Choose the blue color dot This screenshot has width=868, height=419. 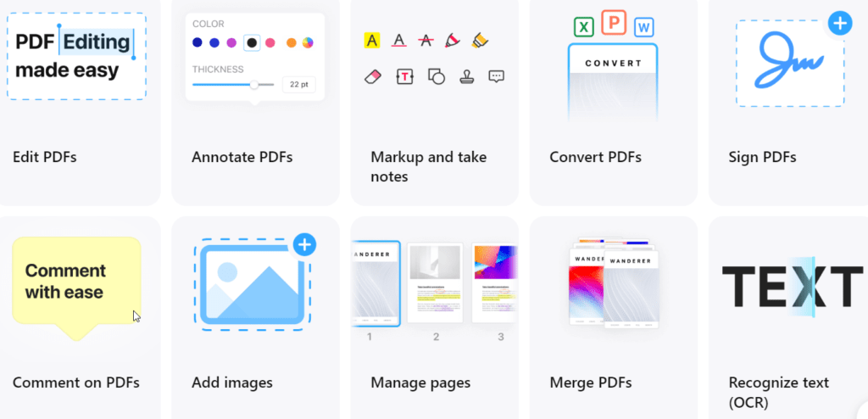point(214,42)
